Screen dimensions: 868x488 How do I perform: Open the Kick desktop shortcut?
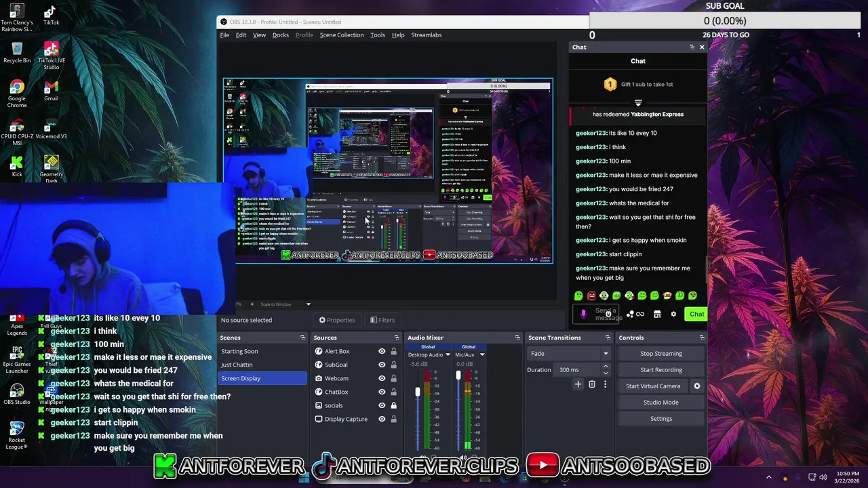click(x=17, y=167)
